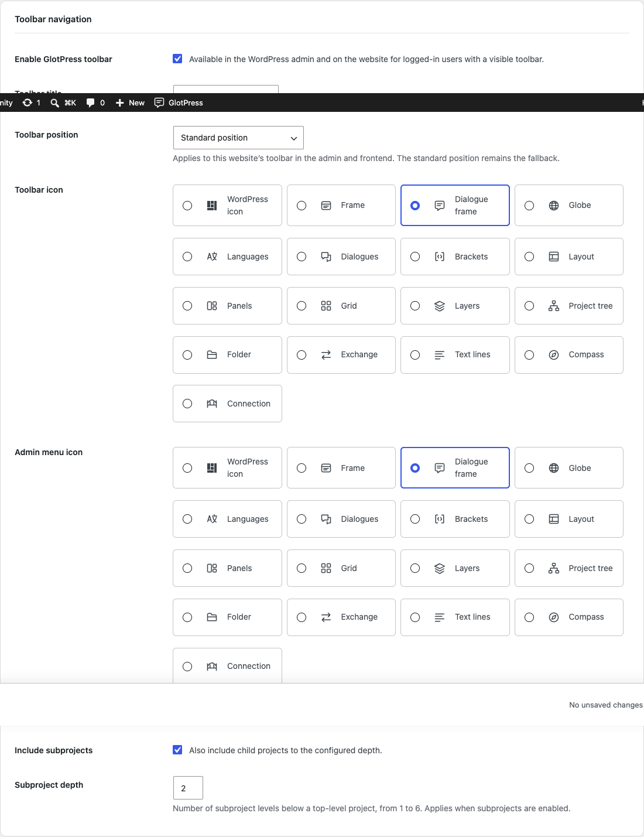Viewport: 644px width, 837px height.
Task: Click the Connection glyph under Toolbar icon
Action: point(212,404)
